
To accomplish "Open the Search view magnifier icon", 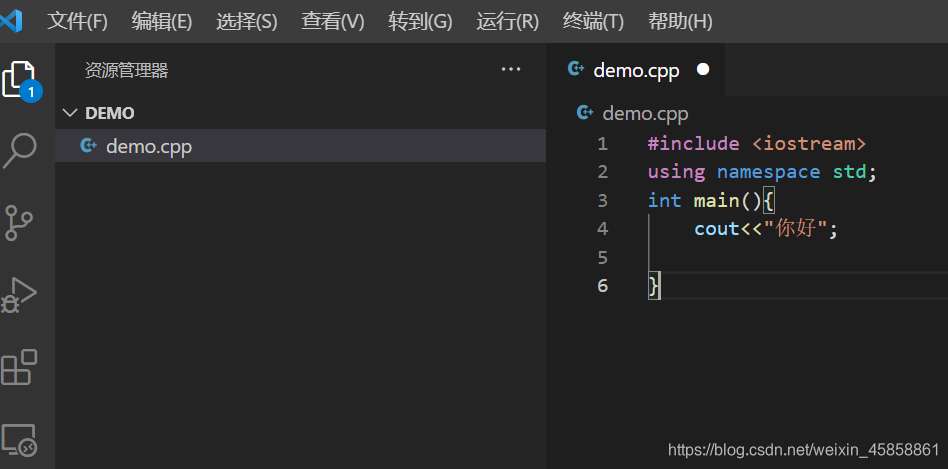I will click(19, 150).
